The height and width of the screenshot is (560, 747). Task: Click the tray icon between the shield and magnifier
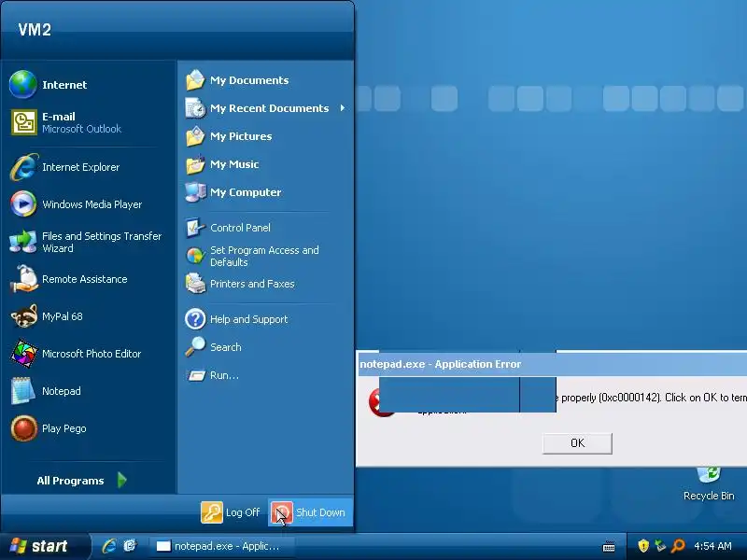pyautogui.click(x=660, y=546)
